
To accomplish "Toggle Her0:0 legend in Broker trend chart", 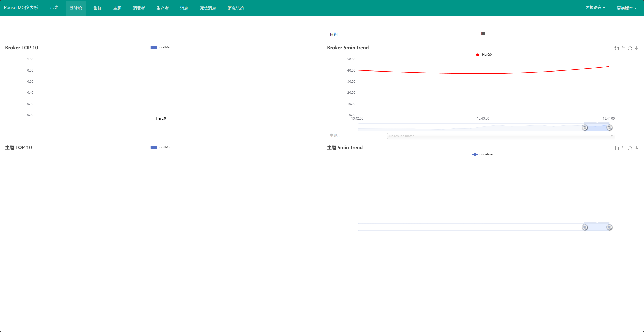I will tap(483, 55).
